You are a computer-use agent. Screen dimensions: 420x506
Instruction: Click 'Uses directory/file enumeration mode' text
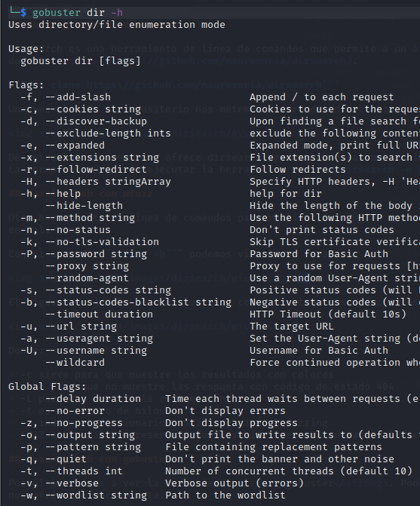[117, 25]
